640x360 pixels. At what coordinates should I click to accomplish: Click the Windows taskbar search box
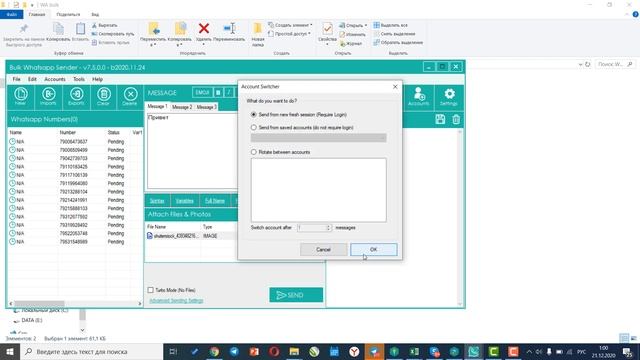tap(91, 351)
